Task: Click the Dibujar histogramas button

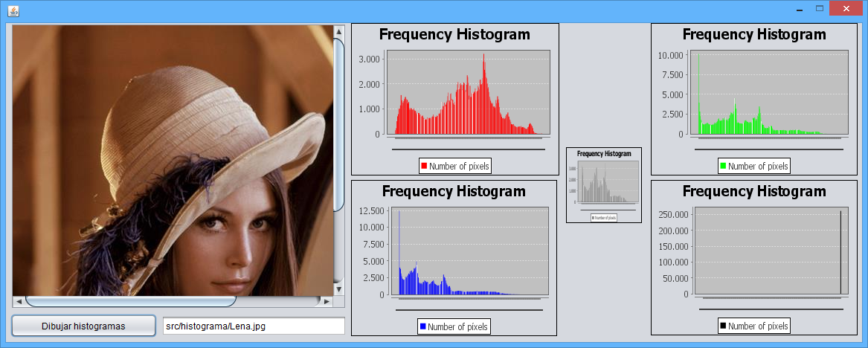Action: [x=83, y=326]
